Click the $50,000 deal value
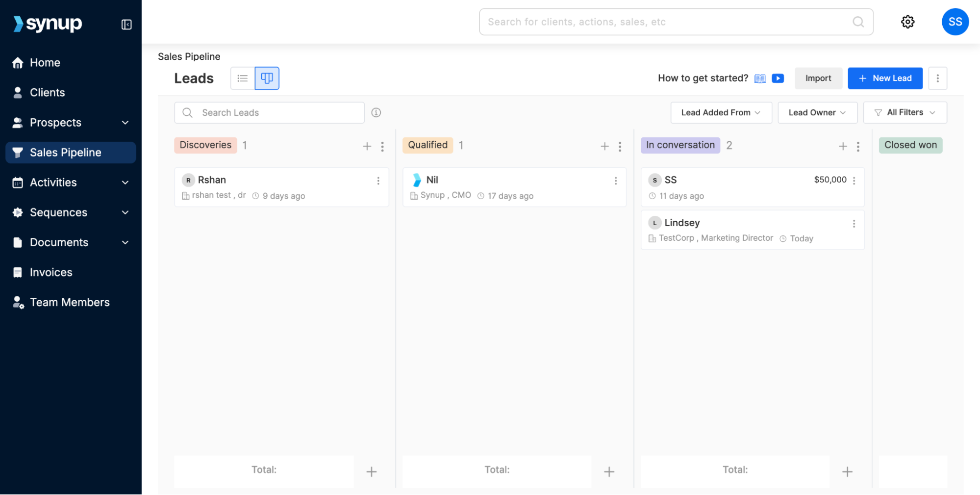980x495 pixels. pyautogui.click(x=830, y=180)
